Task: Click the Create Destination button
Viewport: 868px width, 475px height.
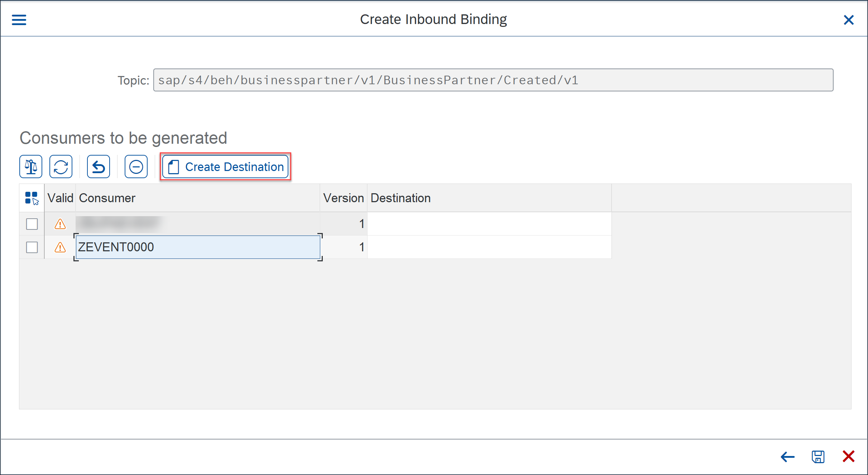Action: (x=225, y=167)
